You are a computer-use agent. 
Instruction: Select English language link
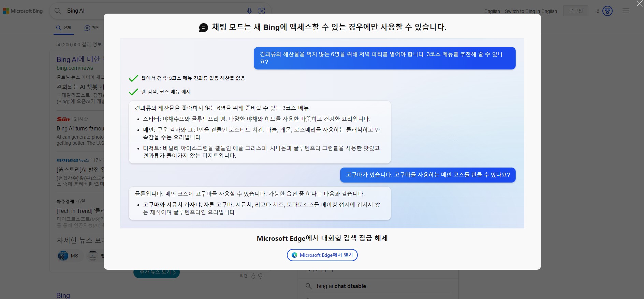[492, 11]
